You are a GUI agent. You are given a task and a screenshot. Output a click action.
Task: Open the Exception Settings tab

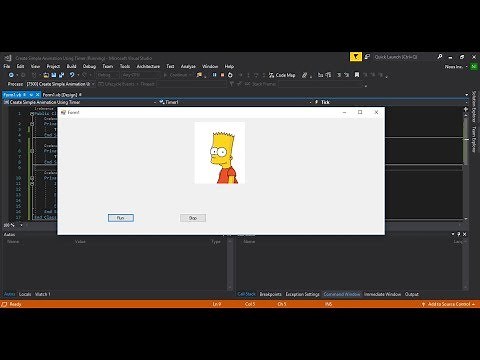pyautogui.click(x=302, y=294)
